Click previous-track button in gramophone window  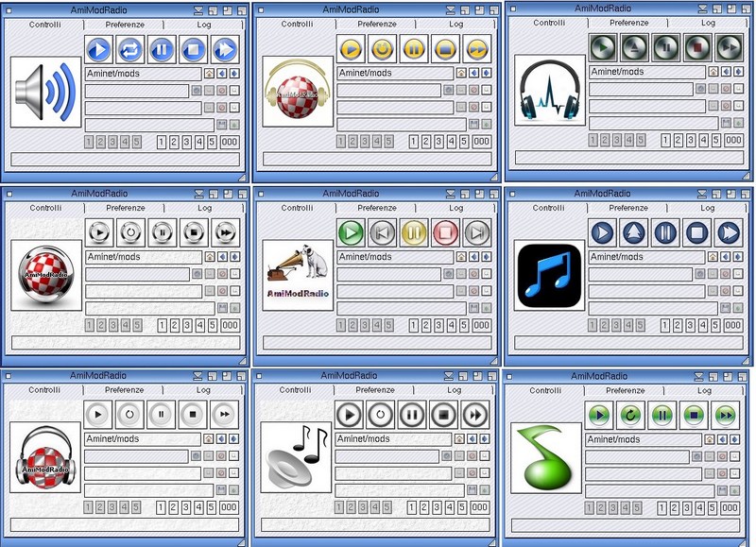pos(382,232)
